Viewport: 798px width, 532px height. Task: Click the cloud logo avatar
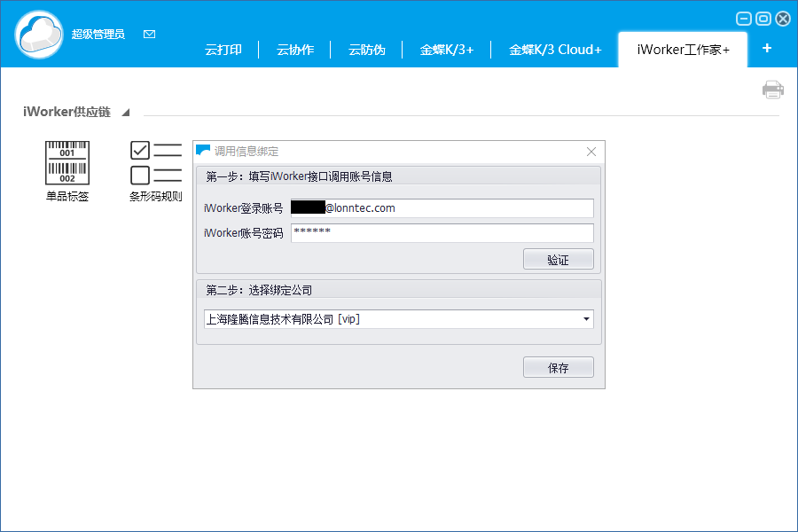(39, 35)
